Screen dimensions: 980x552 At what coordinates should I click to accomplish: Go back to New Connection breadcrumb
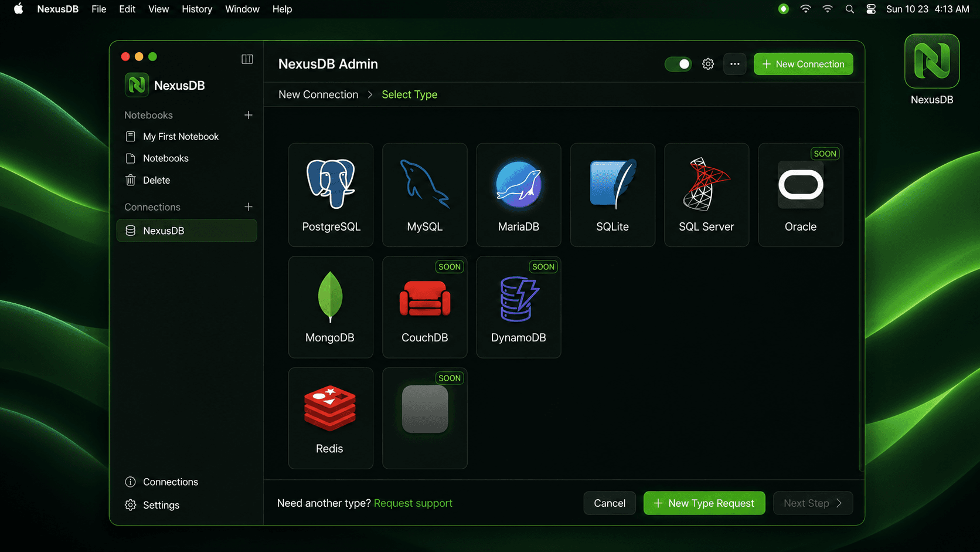tap(318, 94)
